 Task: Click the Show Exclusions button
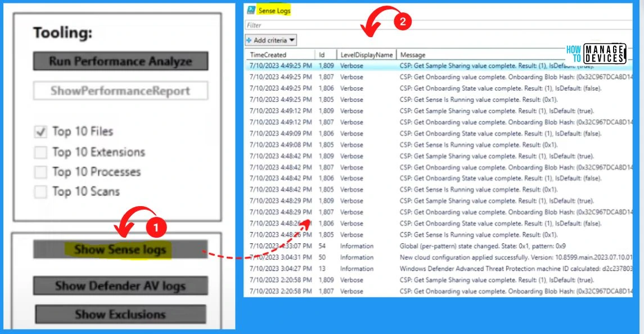[x=120, y=315]
